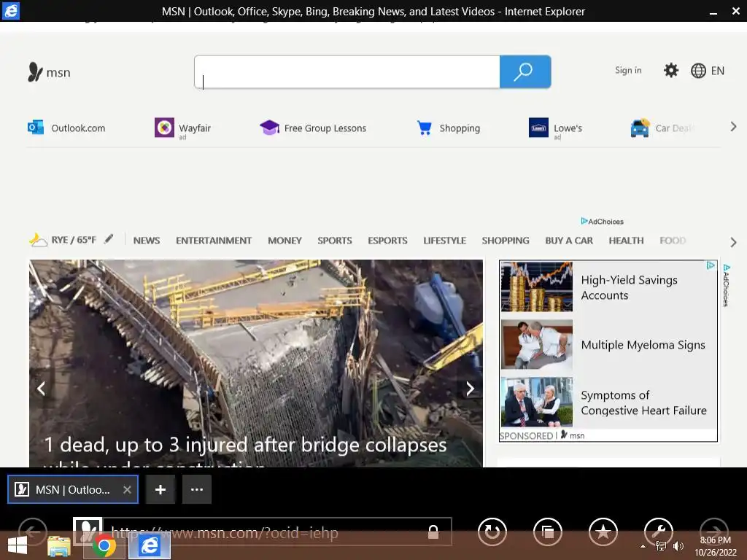This screenshot has height=560, width=747.
Task: Open File Explorer from taskbar
Action: pos(59,545)
